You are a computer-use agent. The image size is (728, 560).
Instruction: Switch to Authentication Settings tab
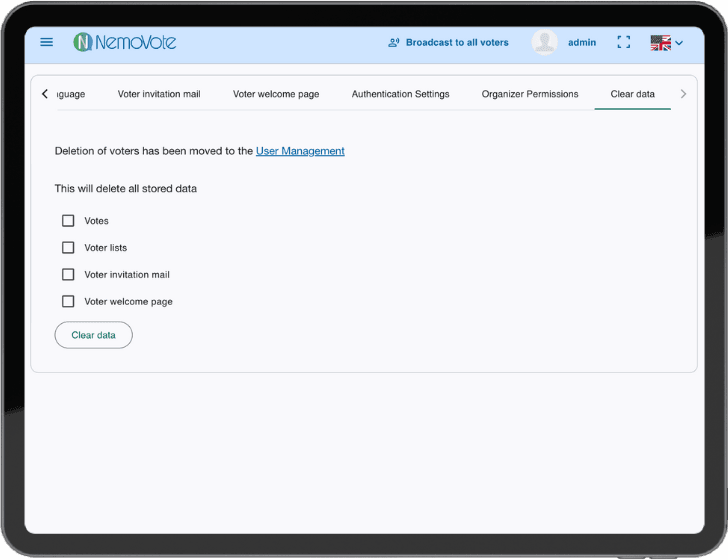400,94
